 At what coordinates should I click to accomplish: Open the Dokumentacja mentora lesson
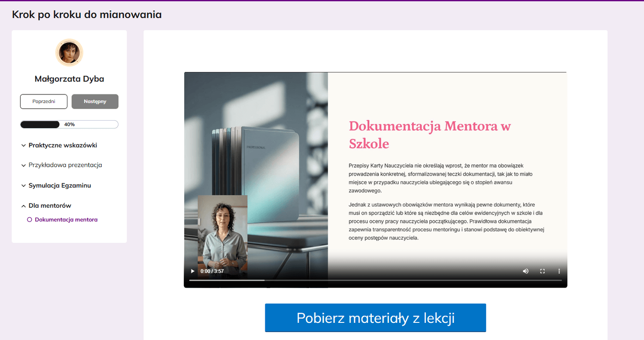coord(66,220)
